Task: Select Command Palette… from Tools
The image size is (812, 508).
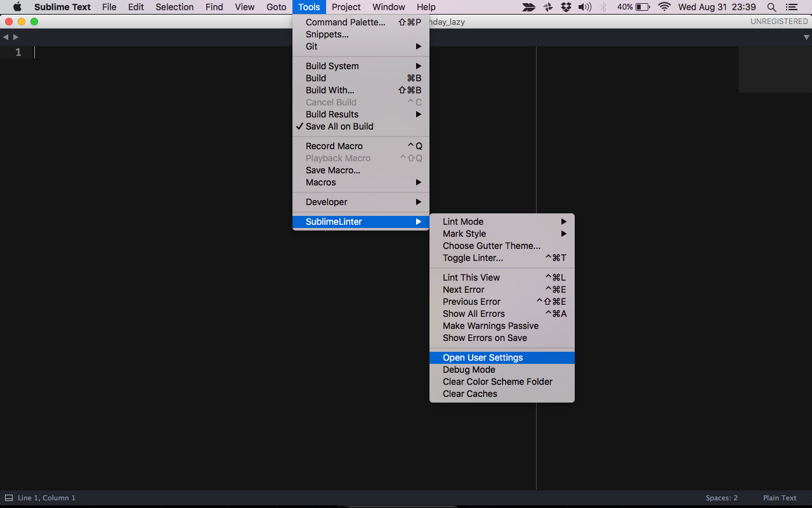Action: click(361, 22)
